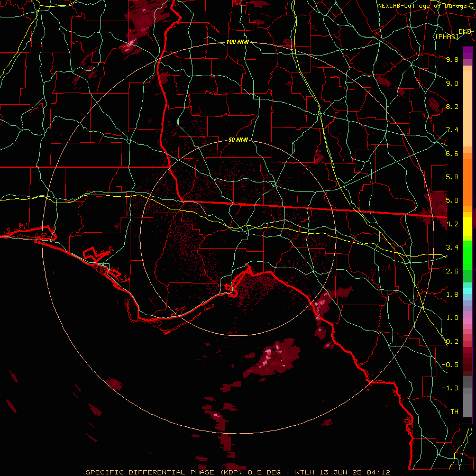The image size is (476, 476).
Task: Click the 7.4 scale label
Action: 452,130
